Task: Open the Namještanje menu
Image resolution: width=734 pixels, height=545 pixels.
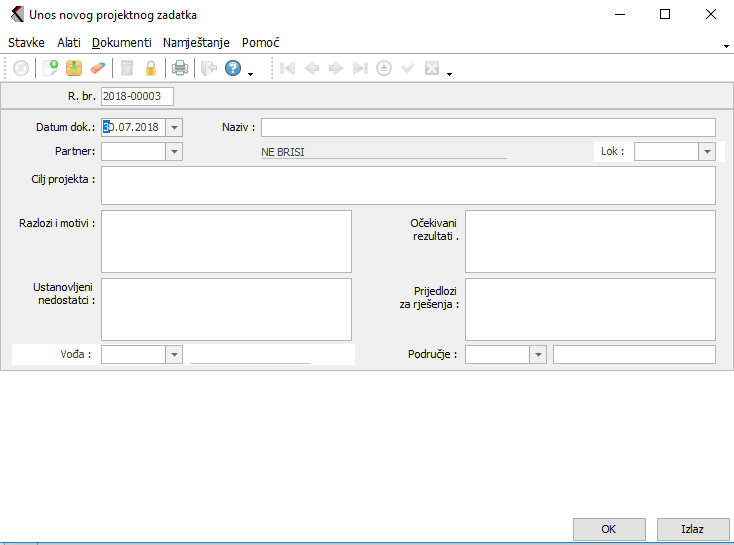Action: 196,43
